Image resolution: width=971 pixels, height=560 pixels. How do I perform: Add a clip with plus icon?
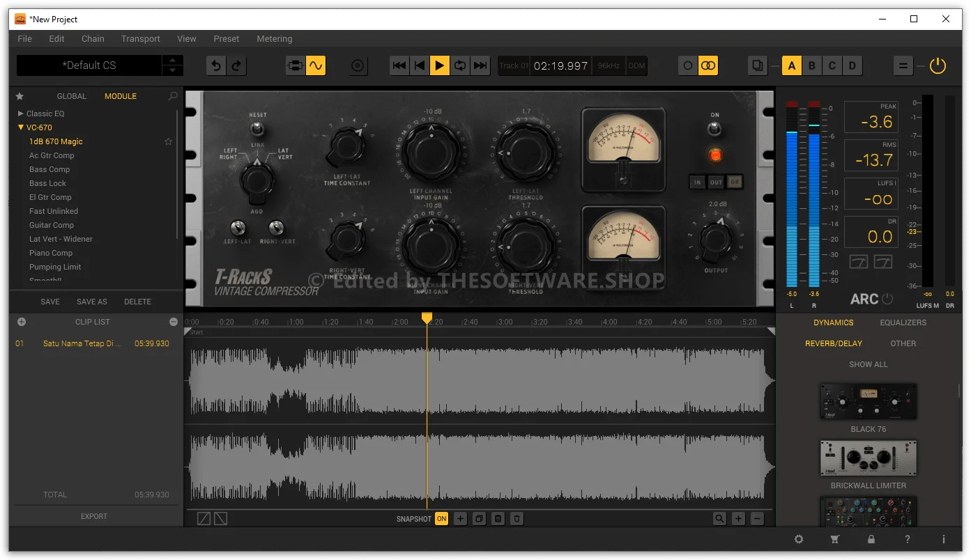point(22,322)
